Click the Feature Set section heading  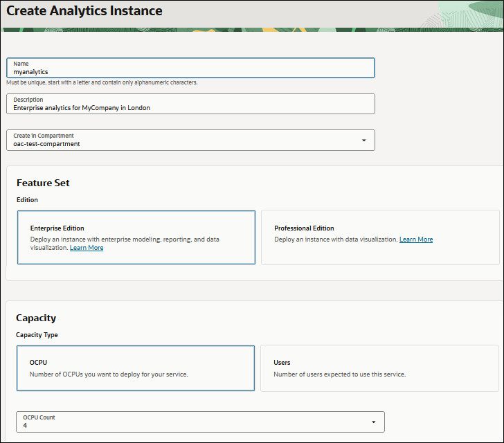[x=43, y=183]
